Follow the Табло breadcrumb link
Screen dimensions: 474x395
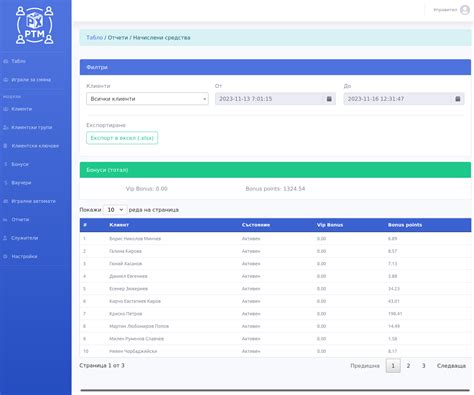pos(95,38)
